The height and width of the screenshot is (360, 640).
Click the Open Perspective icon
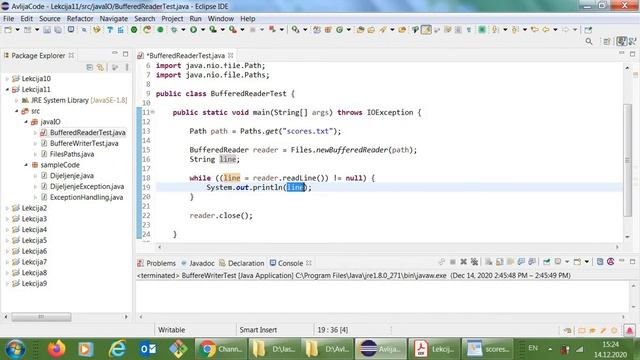click(x=607, y=42)
